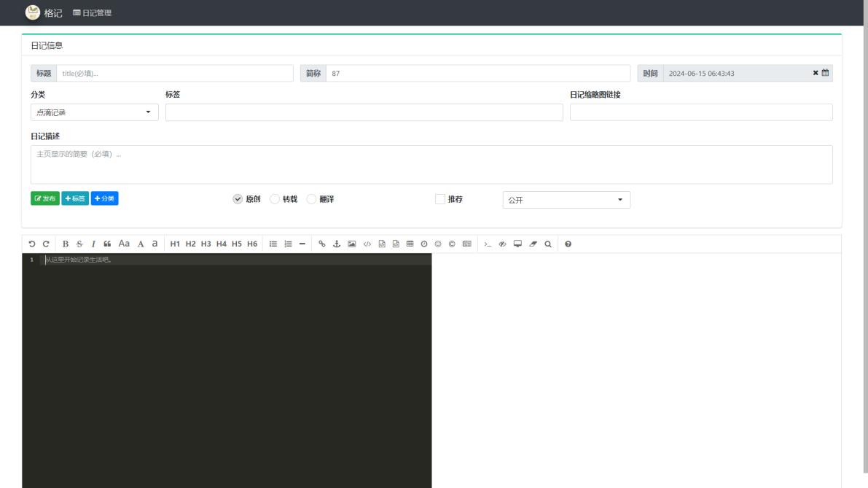The width and height of the screenshot is (868, 488).
Task: Apply H1 heading from toolbar
Action: tap(175, 244)
